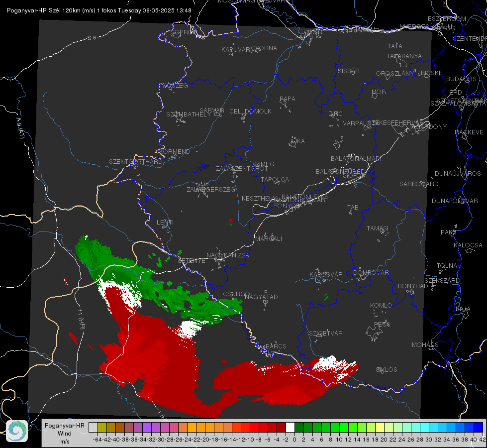
Task: Click the pale yellow swatch above 18-20
Action: click(380, 428)
